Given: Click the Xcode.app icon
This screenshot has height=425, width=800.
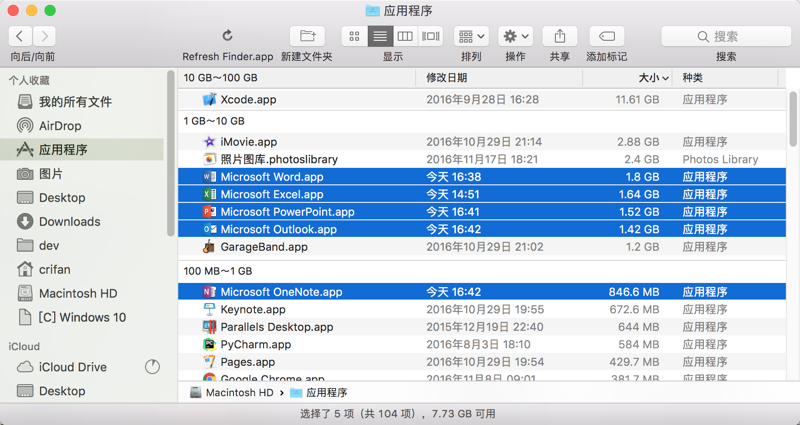Looking at the screenshot, I should (x=209, y=99).
